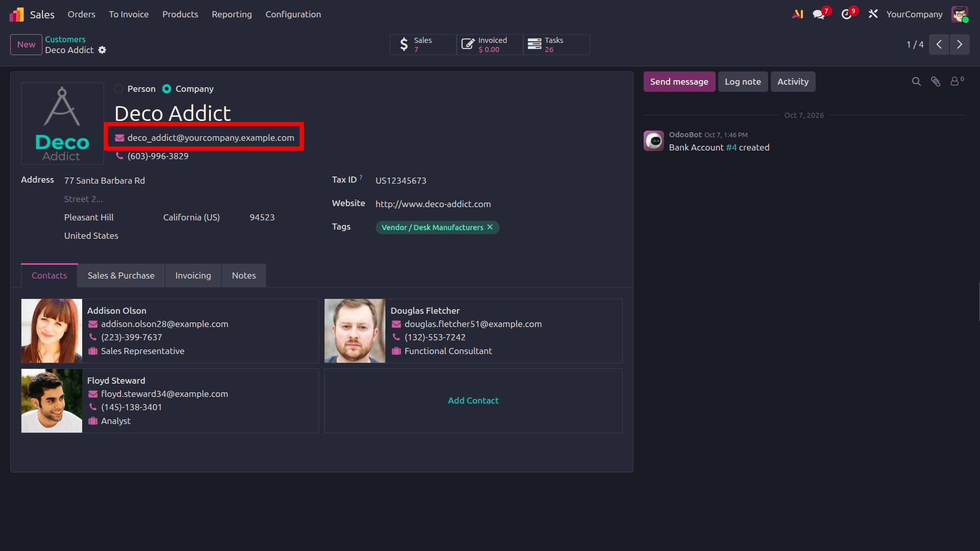Screen dimensions: 980x551
Task: Click the Tax ID help question mark
Action: pyautogui.click(x=361, y=178)
